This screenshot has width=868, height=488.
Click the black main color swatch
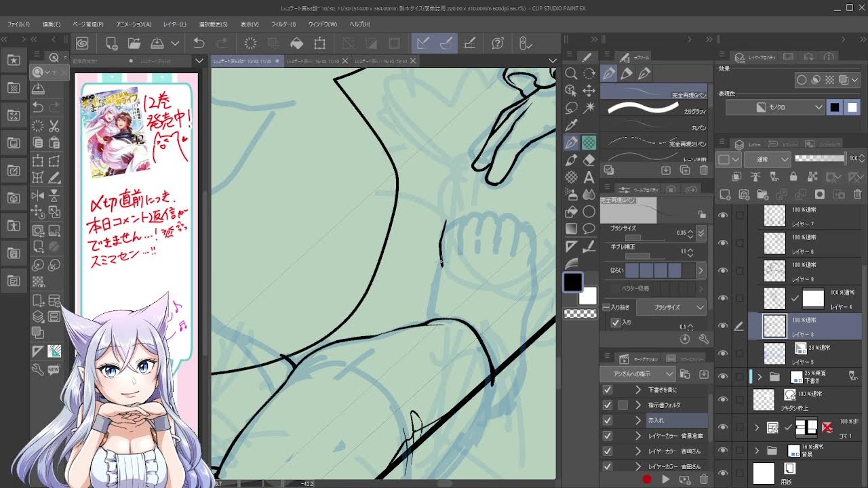click(573, 282)
